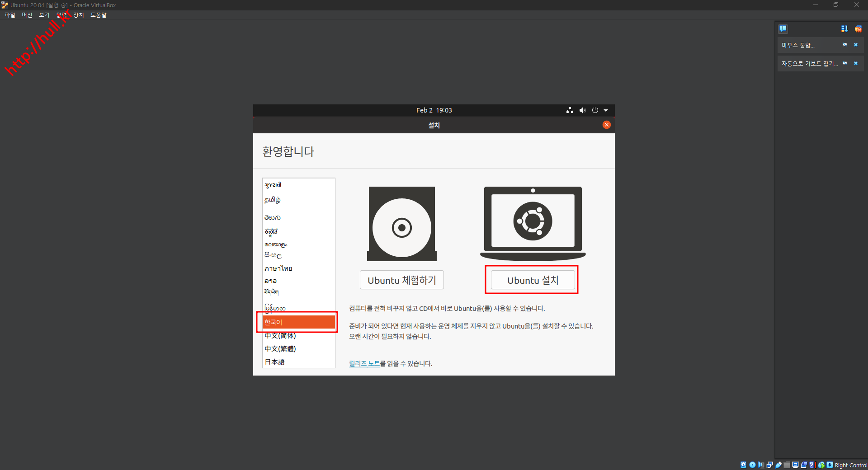Select 日本語 in the language list
This screenshot has height=470, width=868.
click(x=299, y=362)
